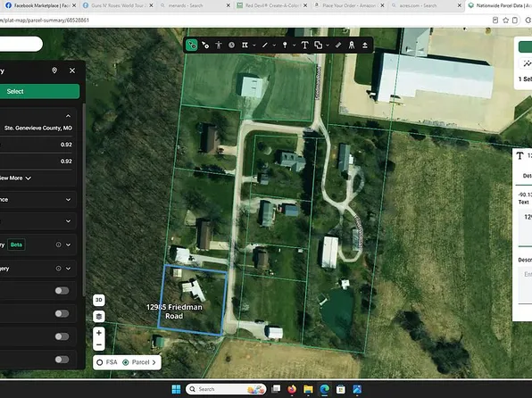The height and width of the screenshot is (398, 532).
Task: Close the Facebook Marketplace tab
Action: [x=74, y=5]
